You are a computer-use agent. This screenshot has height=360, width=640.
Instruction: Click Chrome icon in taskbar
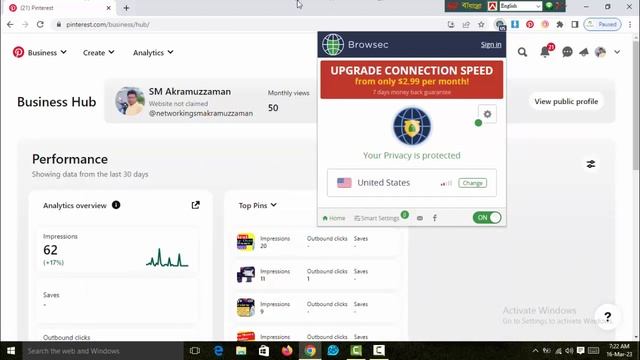(x=310, y=351)
